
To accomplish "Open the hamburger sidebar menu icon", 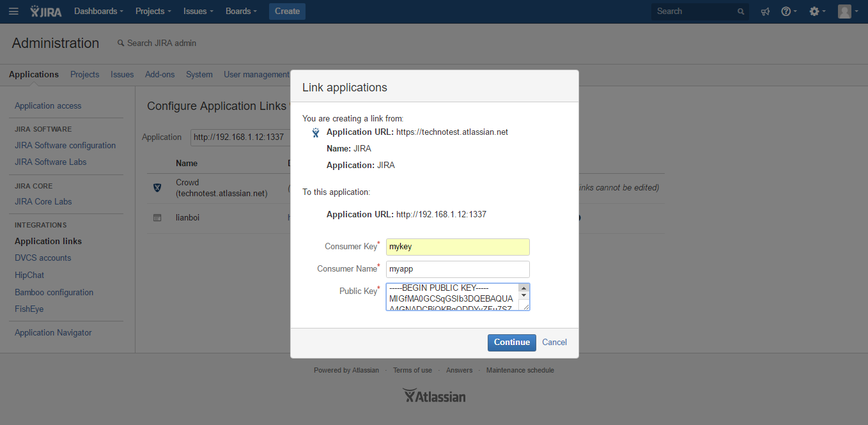I will [x=13, y=12].
